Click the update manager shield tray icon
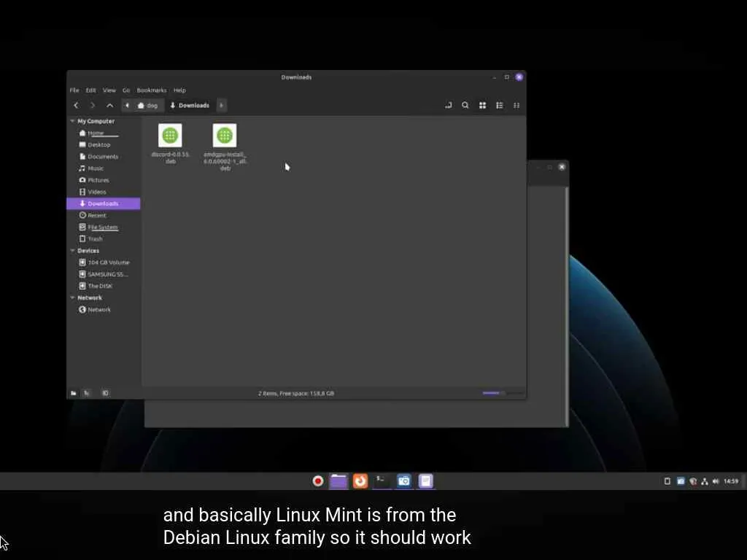 [x=693, y=481]
